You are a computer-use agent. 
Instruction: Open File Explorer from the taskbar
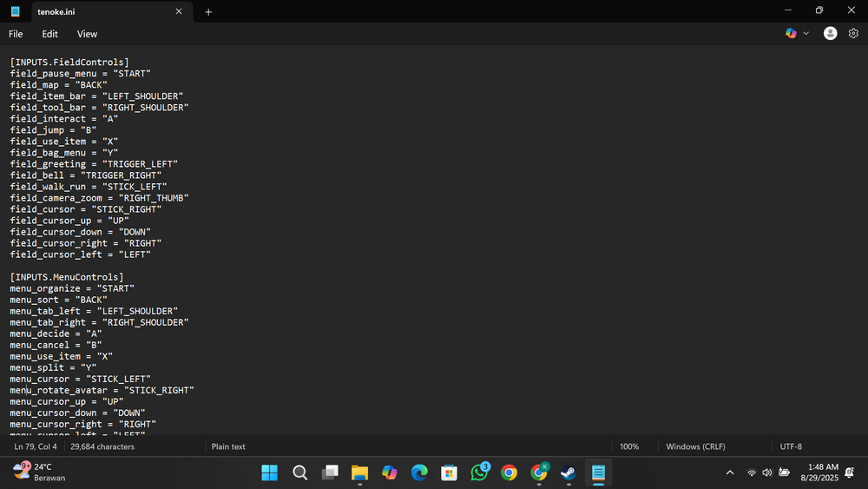click(359, 472)
